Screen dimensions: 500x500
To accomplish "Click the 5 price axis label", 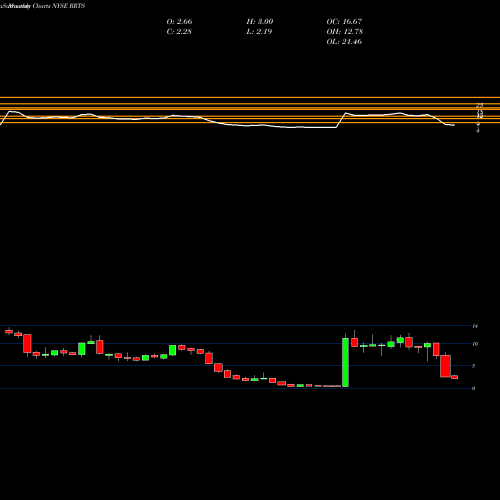I will click(474, 366).
